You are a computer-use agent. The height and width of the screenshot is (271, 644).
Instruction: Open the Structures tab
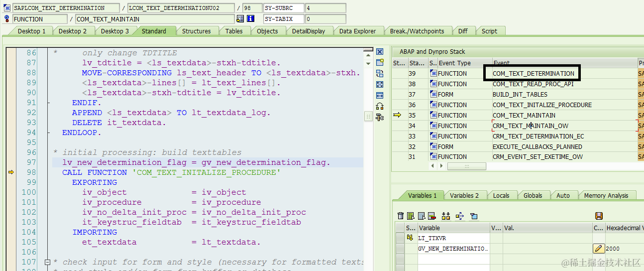196,31
